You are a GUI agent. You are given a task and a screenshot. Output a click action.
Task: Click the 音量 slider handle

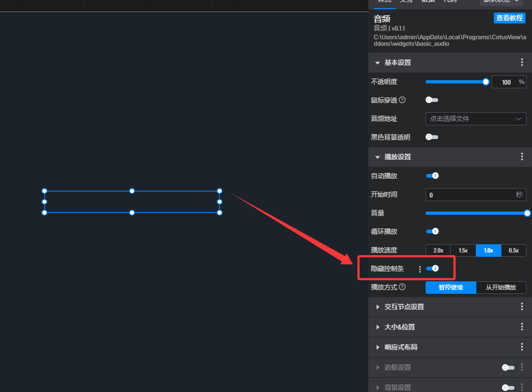coord(527,213)
